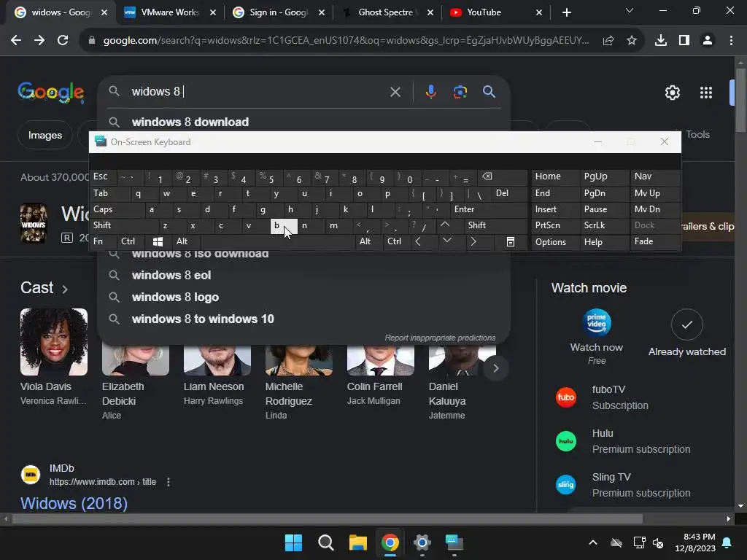
Task: Click left arrow key on On-Screen Keyboard
Action: [418, 241]
